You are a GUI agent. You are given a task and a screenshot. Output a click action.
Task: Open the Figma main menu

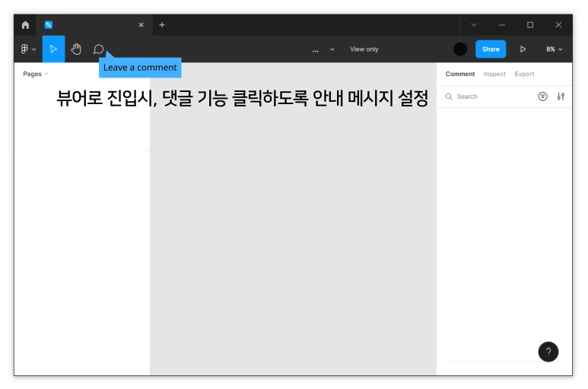[x=28, y=49]
